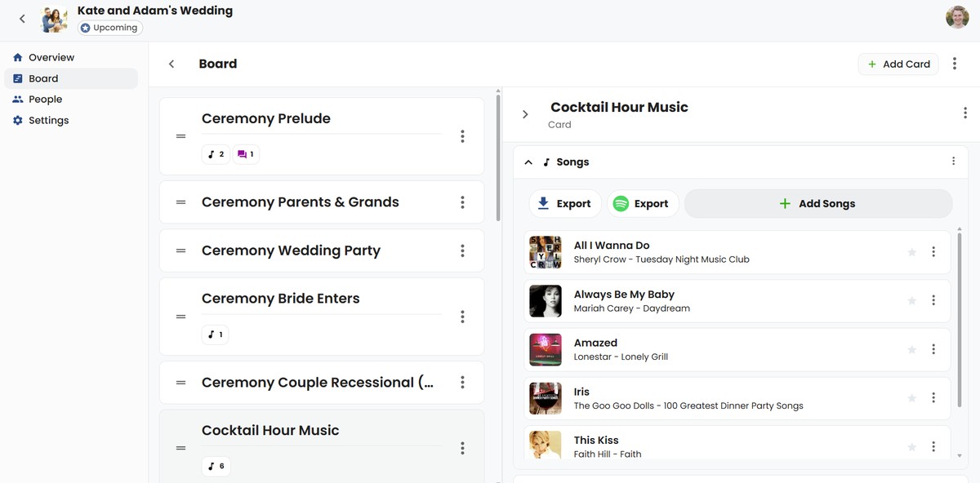This screenshot has height=483, width=980.
Task: Select Board in the sidebar
Action: 71,78
